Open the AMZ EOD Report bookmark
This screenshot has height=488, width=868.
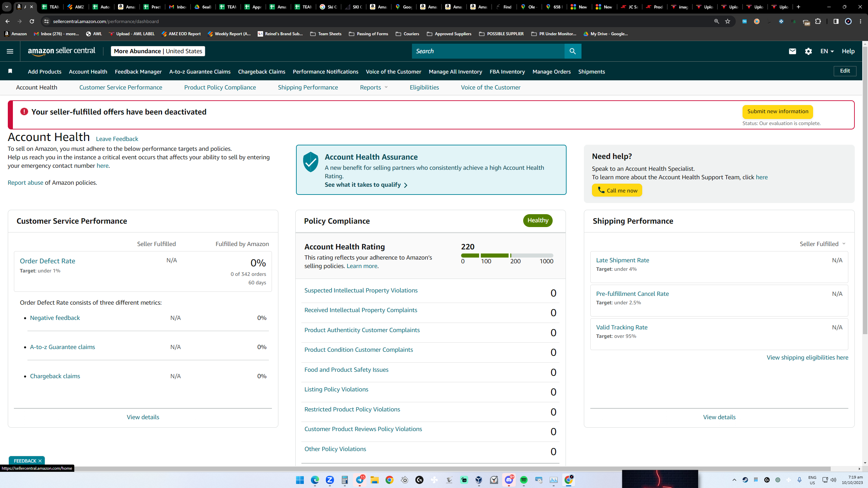tap(181, 34)
